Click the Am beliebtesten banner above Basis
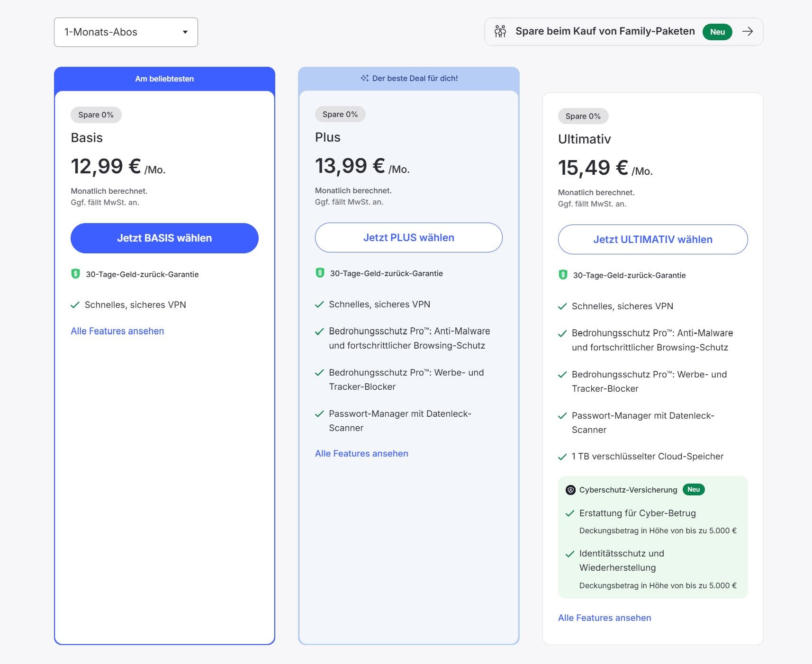 (x=164, y=79)
